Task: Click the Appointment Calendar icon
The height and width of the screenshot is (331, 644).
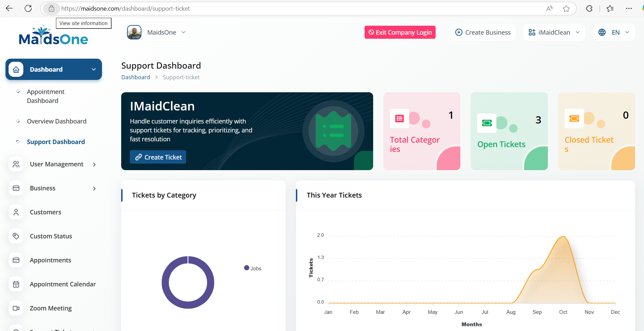Action: coord(16,284)
